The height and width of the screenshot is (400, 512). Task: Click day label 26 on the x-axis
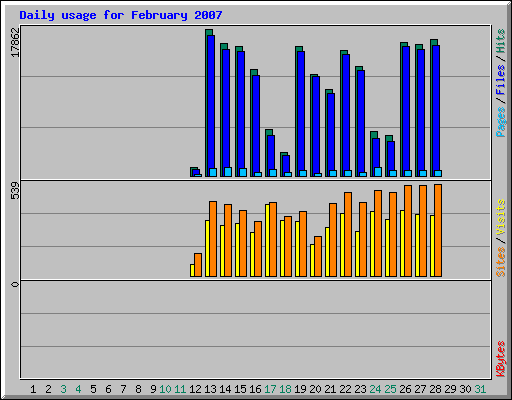[405, 389]
